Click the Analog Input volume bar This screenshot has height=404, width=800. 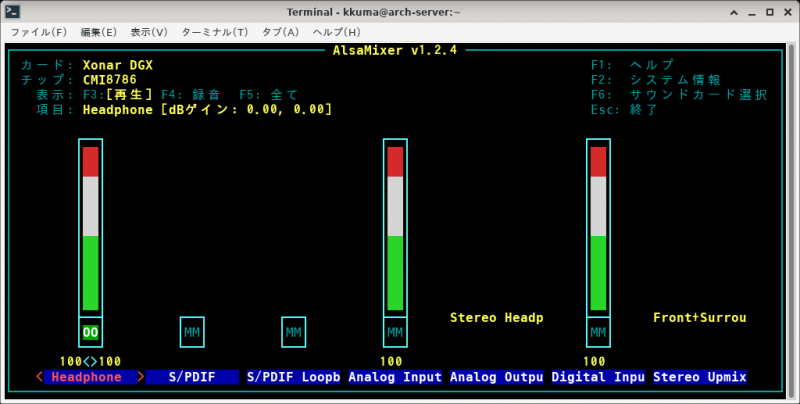coord(395,228)
